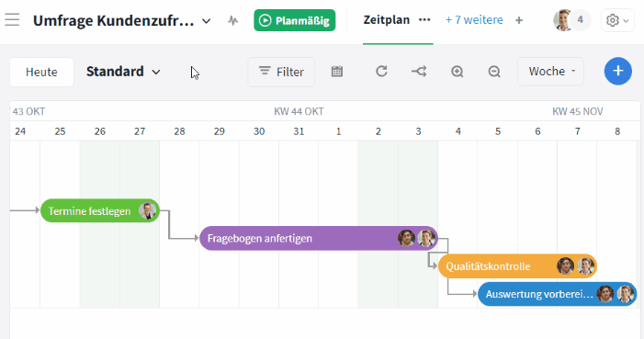Add a new tab with plus
This screenshot has height=339, width=644.
coord(519,20)
